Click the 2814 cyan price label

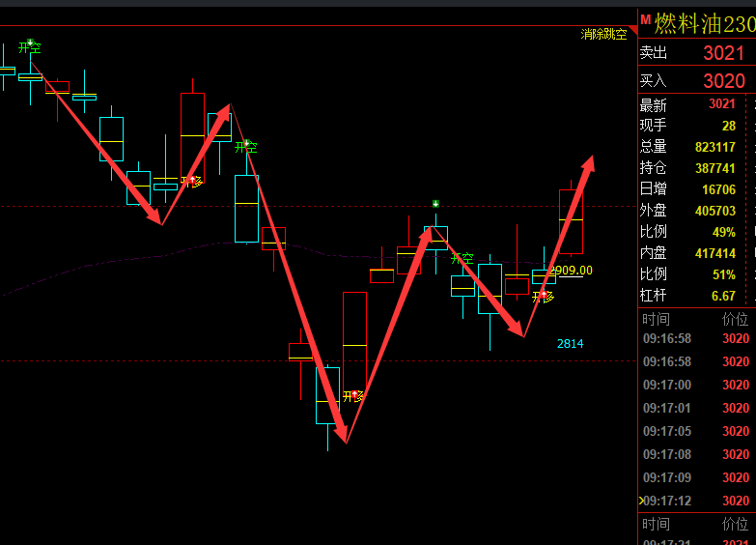click(x=570, y=343)
